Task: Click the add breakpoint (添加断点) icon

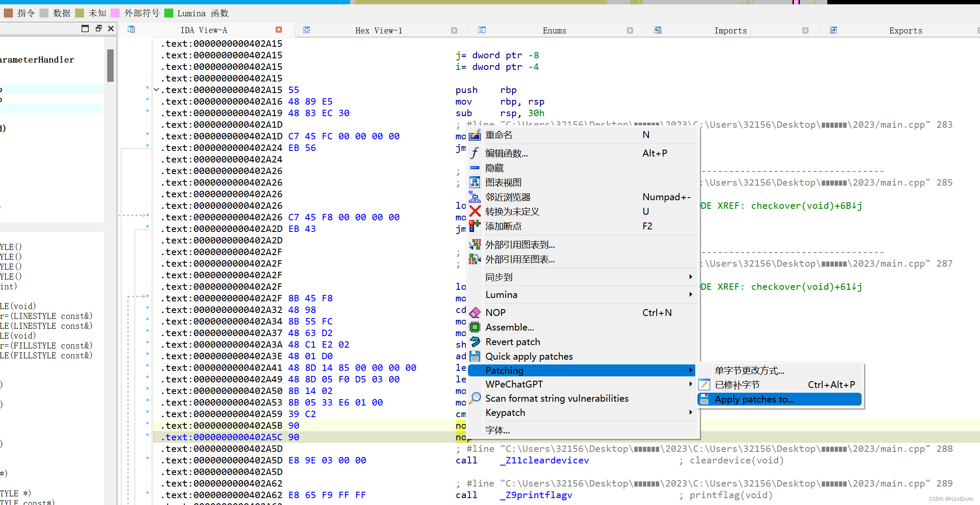Action: coord(475,226)
